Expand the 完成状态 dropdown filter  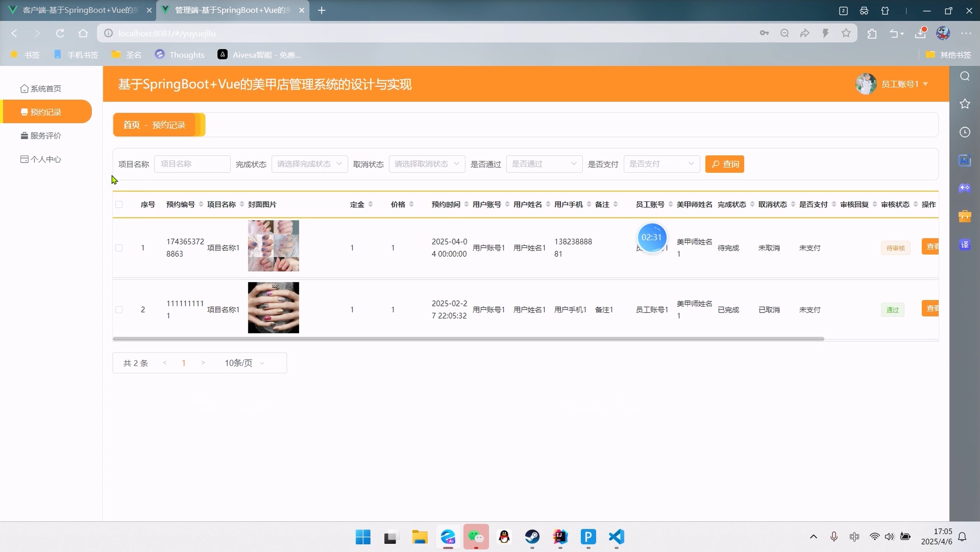309,164
